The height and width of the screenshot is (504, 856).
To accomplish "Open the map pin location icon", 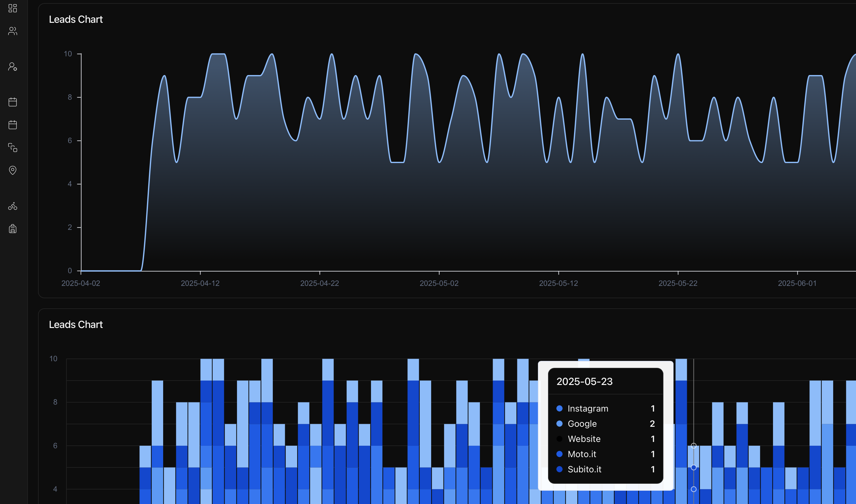I will tap(13, 170).
